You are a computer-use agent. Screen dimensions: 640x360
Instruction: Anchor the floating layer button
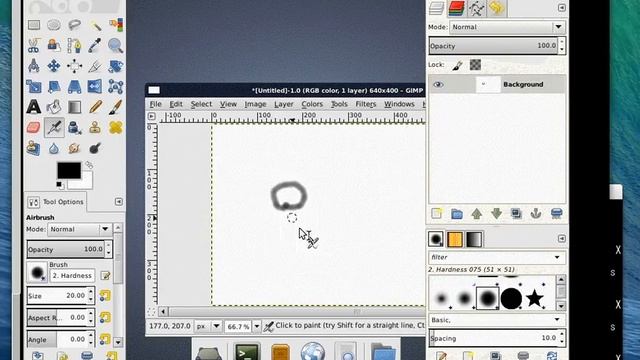[536, 213]
